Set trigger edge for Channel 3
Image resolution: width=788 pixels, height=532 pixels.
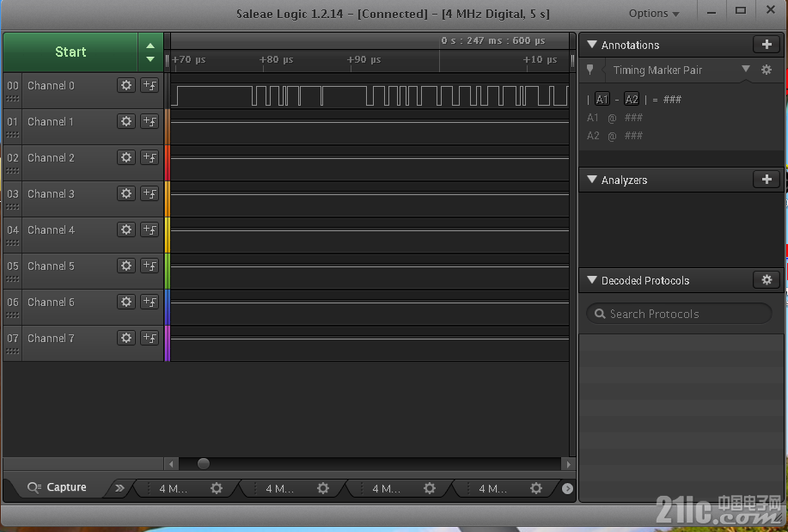(150, 193)
